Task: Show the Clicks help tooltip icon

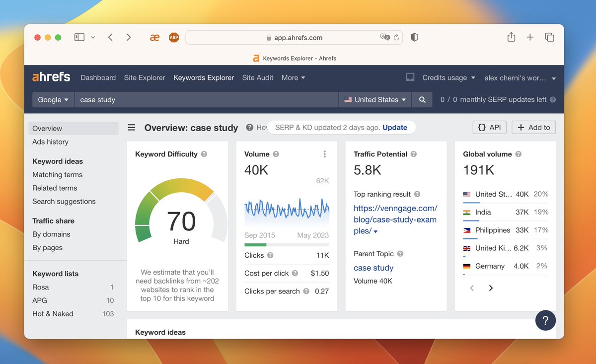Action: (x=270, y=255)
